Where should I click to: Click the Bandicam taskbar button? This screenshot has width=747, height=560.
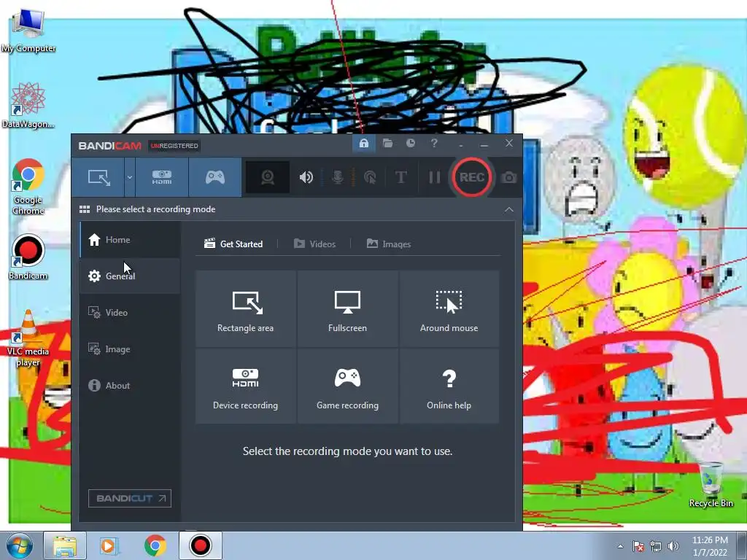pos(200,545)
